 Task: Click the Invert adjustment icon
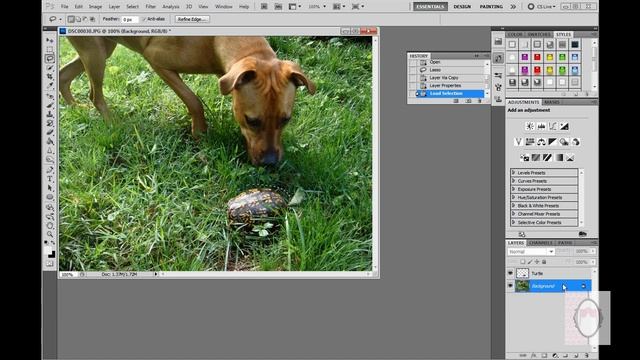[x=524, y=158]
